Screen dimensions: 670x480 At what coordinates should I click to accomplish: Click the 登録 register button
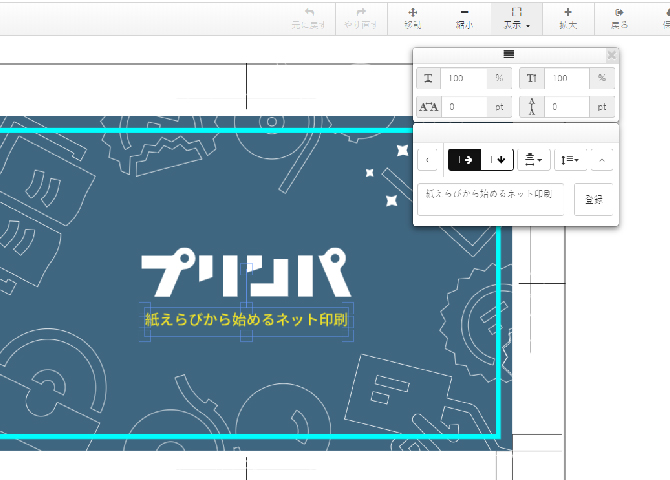(x=594, y=199)
